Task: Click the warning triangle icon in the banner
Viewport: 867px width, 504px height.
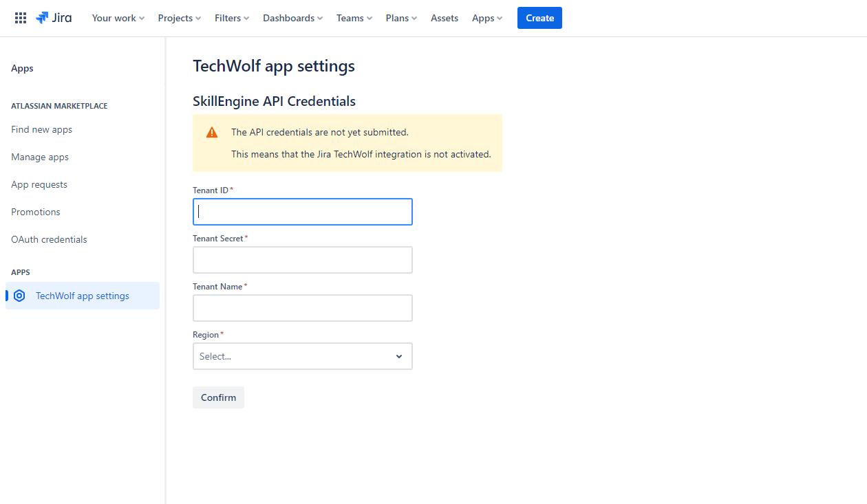Action: click(x=212, y=132)
